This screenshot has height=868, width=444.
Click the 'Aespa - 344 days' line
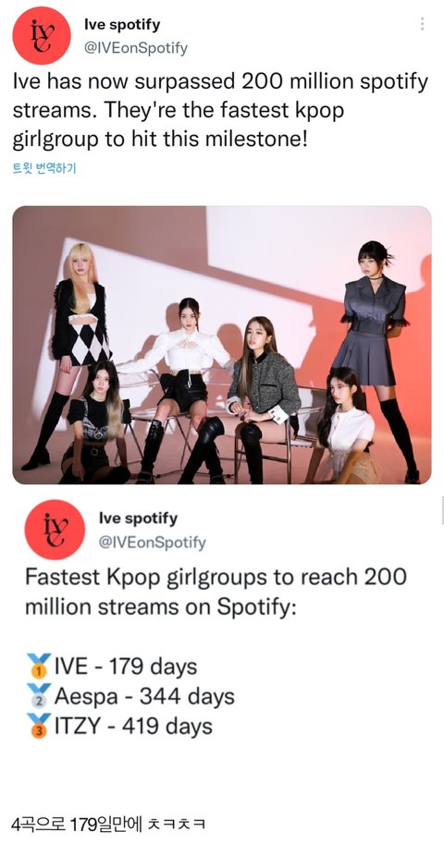click(144, 696)
